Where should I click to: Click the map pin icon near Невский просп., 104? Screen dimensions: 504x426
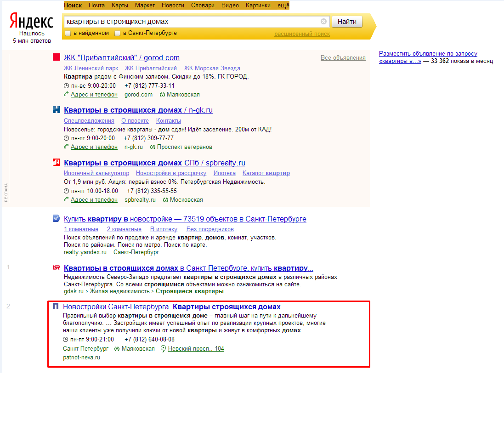(x=163, y=349)
